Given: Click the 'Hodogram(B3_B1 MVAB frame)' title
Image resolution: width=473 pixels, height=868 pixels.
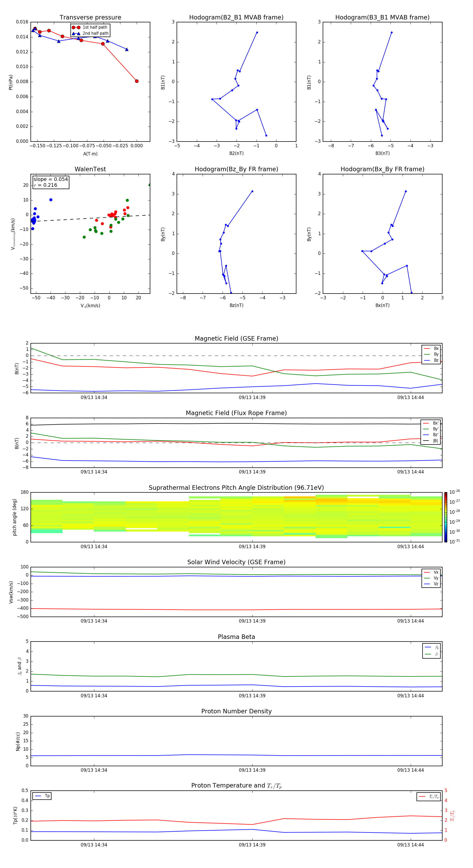Looking at the screenshot, I should 382,18.
